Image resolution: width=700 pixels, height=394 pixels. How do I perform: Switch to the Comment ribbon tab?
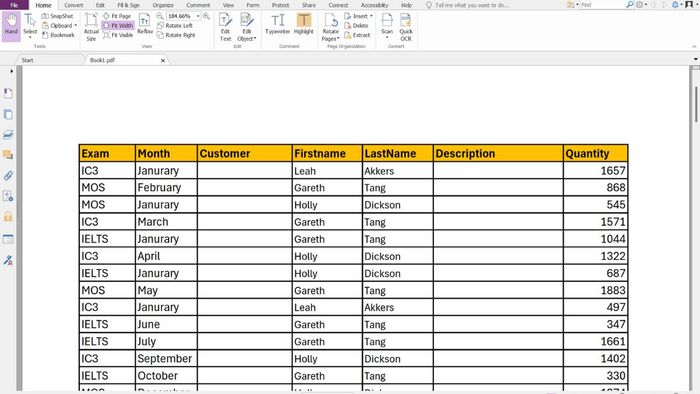tap(198, 5)
